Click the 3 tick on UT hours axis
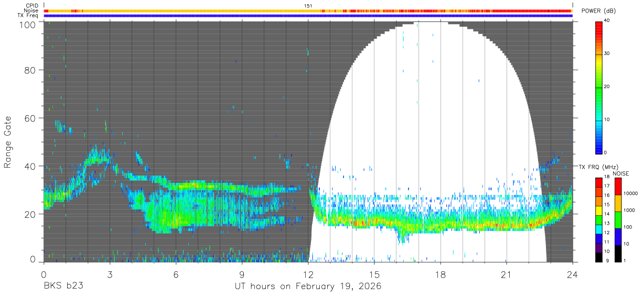This screenshot has width=644, height=297. 110,274
